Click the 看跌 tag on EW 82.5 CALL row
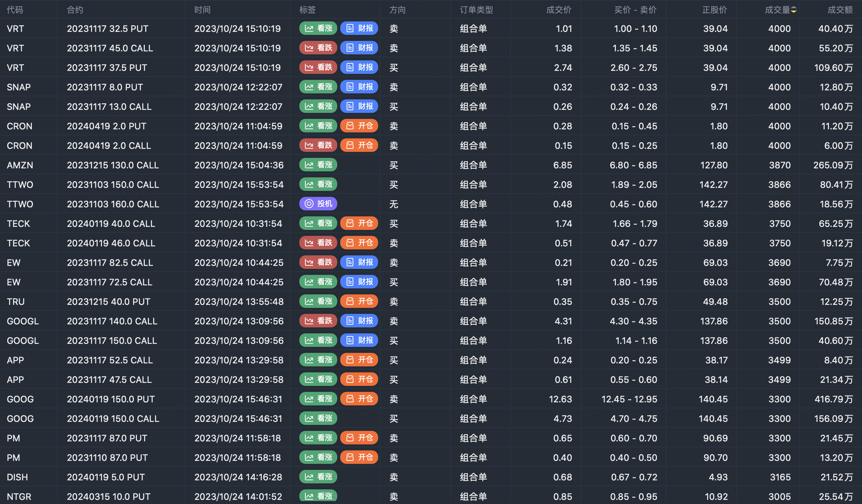 click(318, 262)
